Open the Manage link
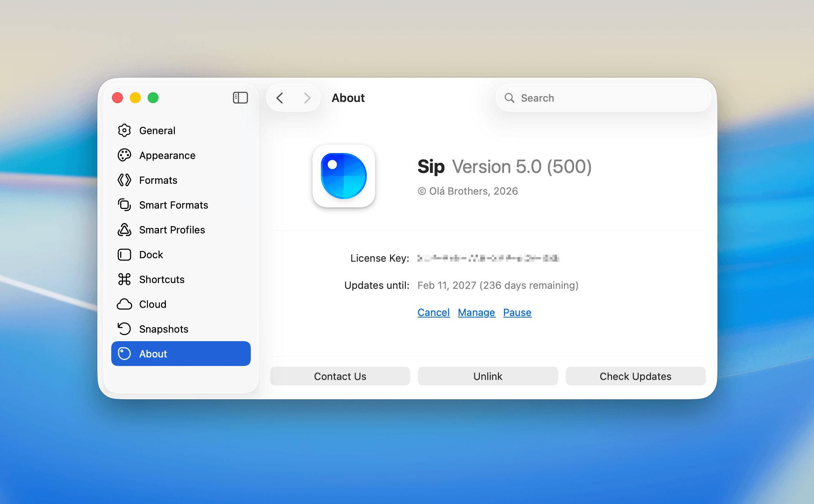The width and height of the screenshot is (814, 504). tap(476, 312)
